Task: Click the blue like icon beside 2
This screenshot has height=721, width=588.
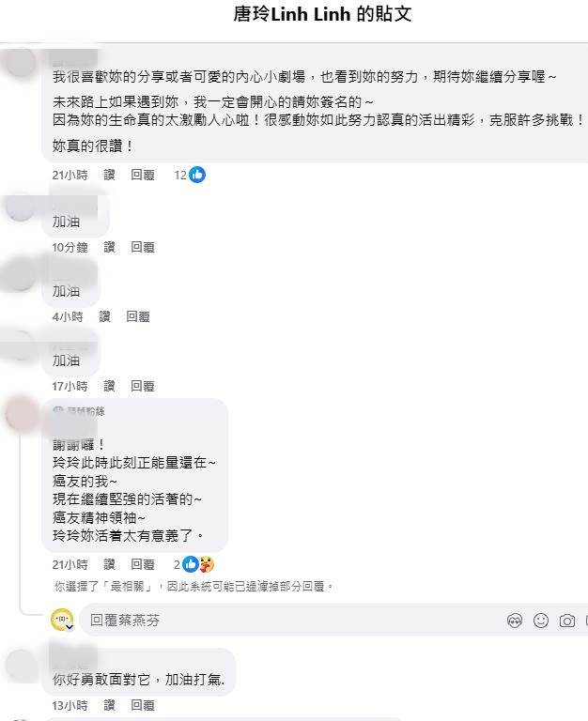Action: tap(190, 564)
